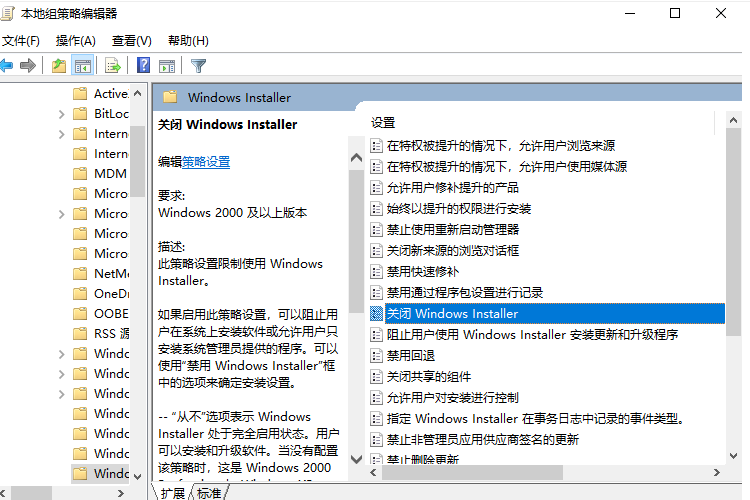Switch to the 标准 tab
Viewport: 750px width, 500px height.
(x=210, y=493)
